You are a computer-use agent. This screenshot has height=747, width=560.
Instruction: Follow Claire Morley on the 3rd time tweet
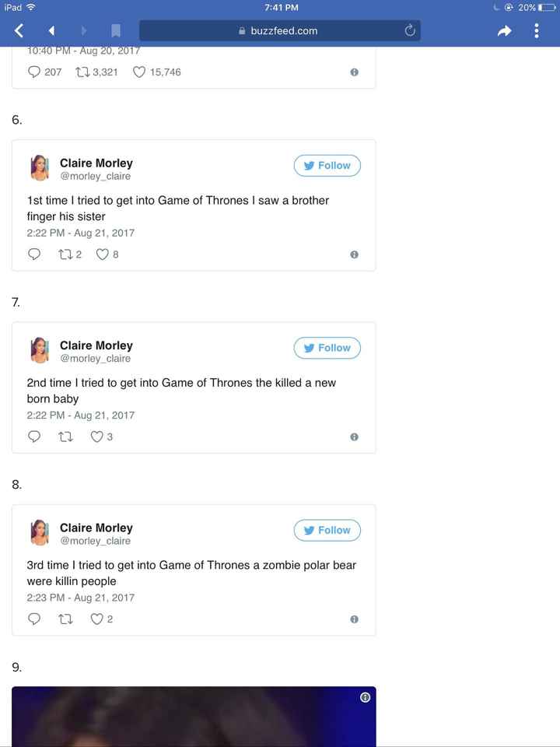[x=327, y=530]
